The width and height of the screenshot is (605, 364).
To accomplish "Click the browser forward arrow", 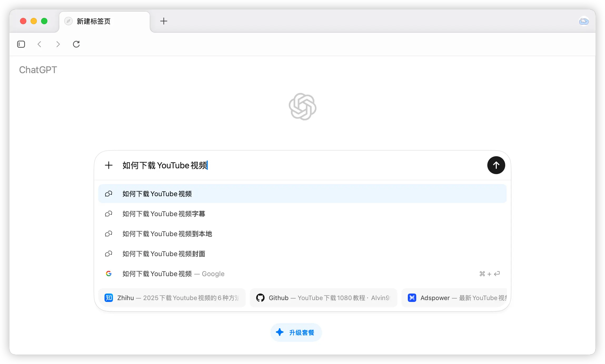I will click(x=58, y=44).
